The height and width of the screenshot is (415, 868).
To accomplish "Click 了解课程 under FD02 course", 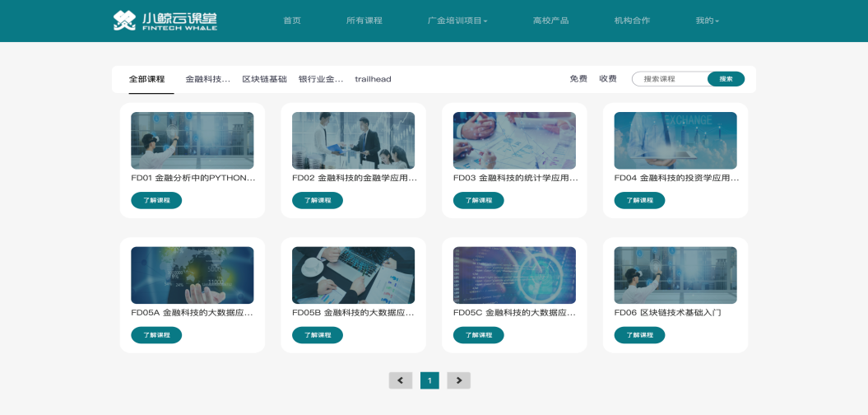I will click(318, 200).
